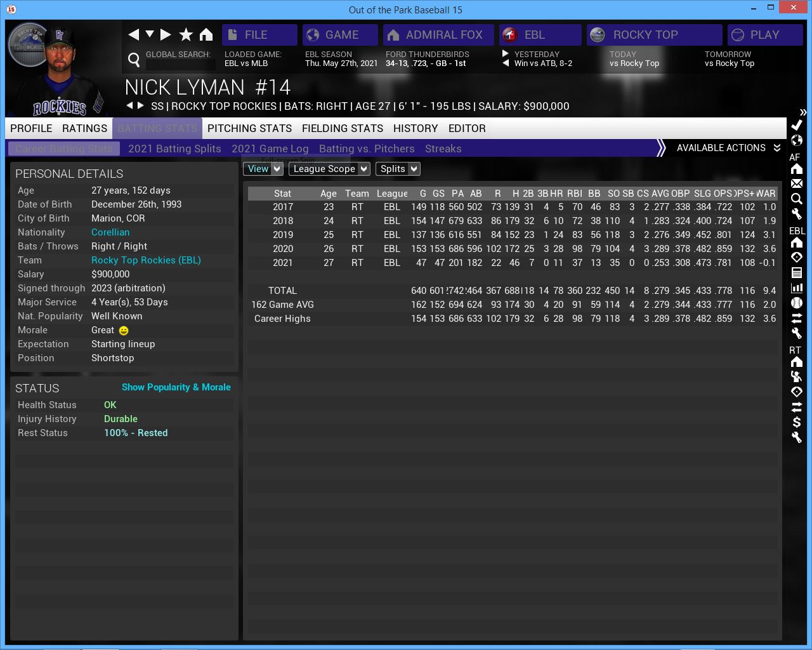Open the Batting vs. Pitchers subtab
This screenshot has height=650, width=812.
point(367,149)
